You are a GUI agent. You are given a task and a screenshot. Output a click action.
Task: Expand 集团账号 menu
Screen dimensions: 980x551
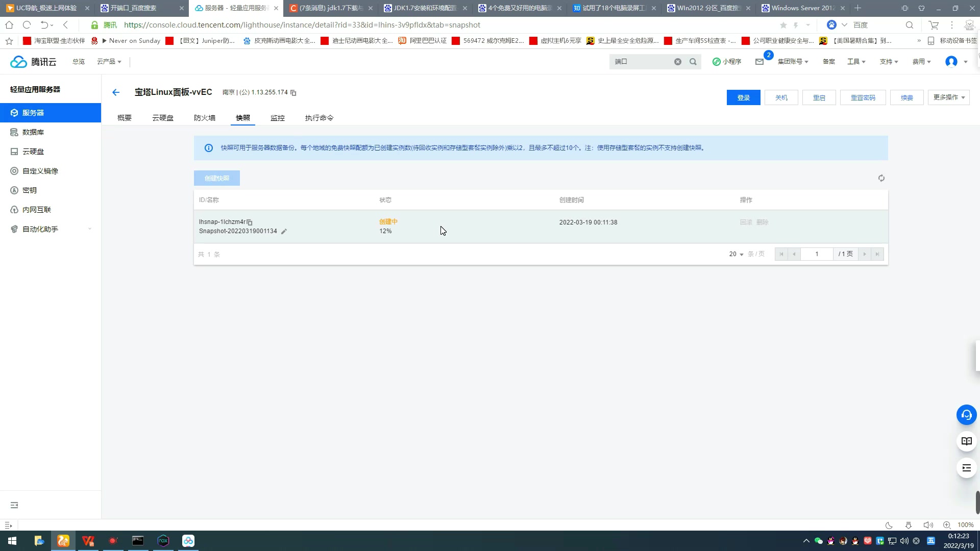(x=793, y=62)
